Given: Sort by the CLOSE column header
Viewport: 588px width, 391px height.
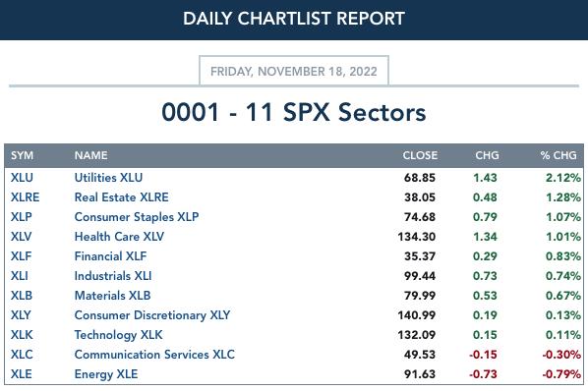Looking at the screenshot, I should click(420, 155).
